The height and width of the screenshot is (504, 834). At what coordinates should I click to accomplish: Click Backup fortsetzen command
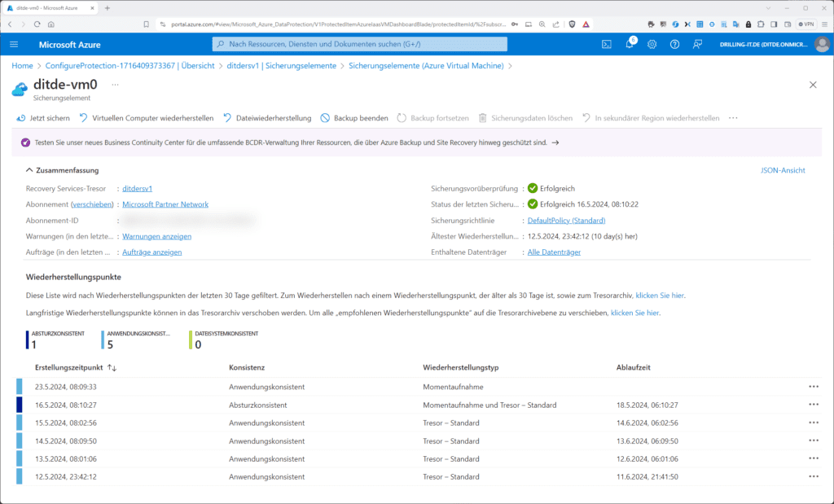(x=433, y=118)
